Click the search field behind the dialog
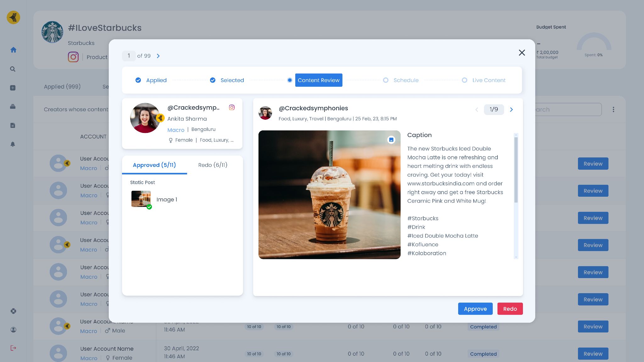 [568, 110]
